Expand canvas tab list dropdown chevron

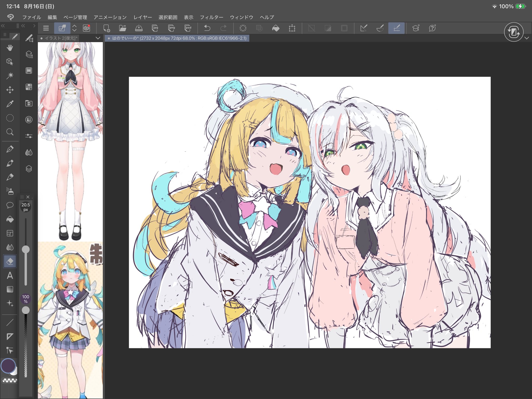[x=98, y=38]
